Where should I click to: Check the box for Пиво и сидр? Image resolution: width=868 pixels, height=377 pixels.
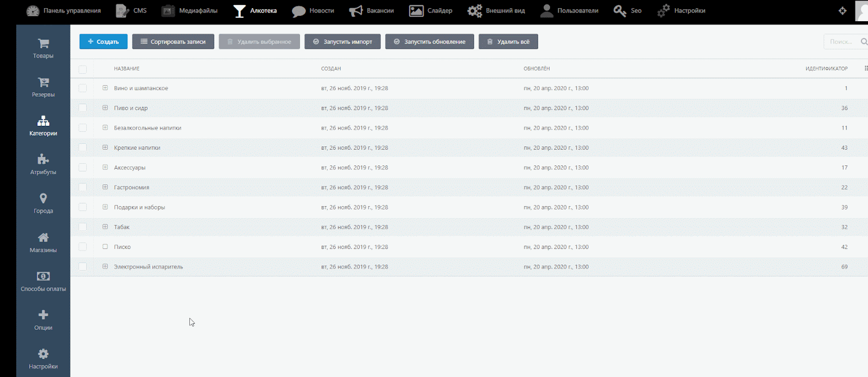pos(82,108)
